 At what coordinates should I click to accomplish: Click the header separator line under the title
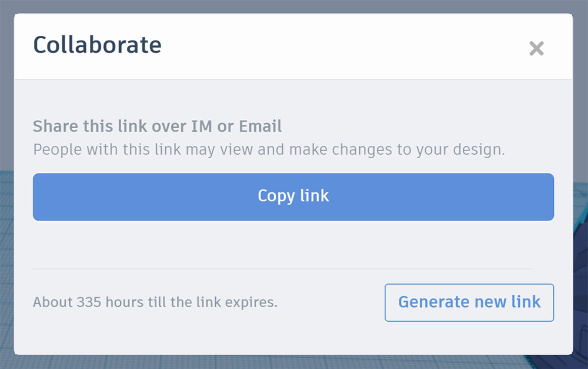pos(293,79)
